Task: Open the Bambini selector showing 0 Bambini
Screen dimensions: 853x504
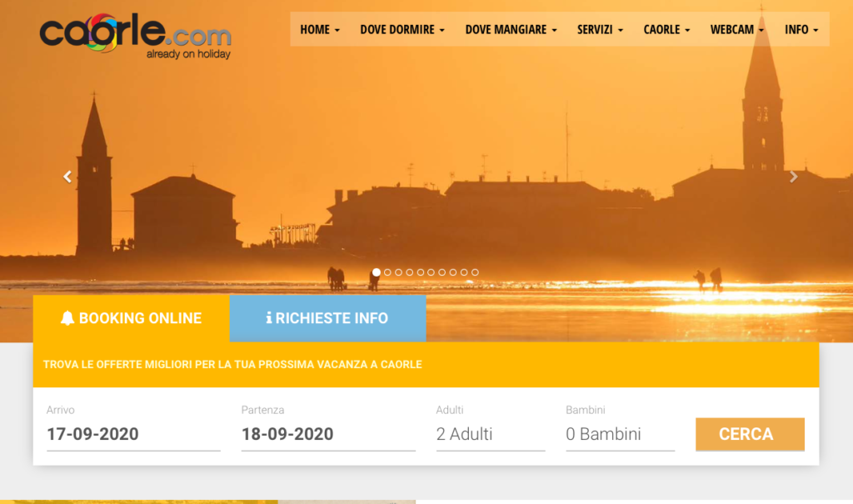Action: [620, 434]
